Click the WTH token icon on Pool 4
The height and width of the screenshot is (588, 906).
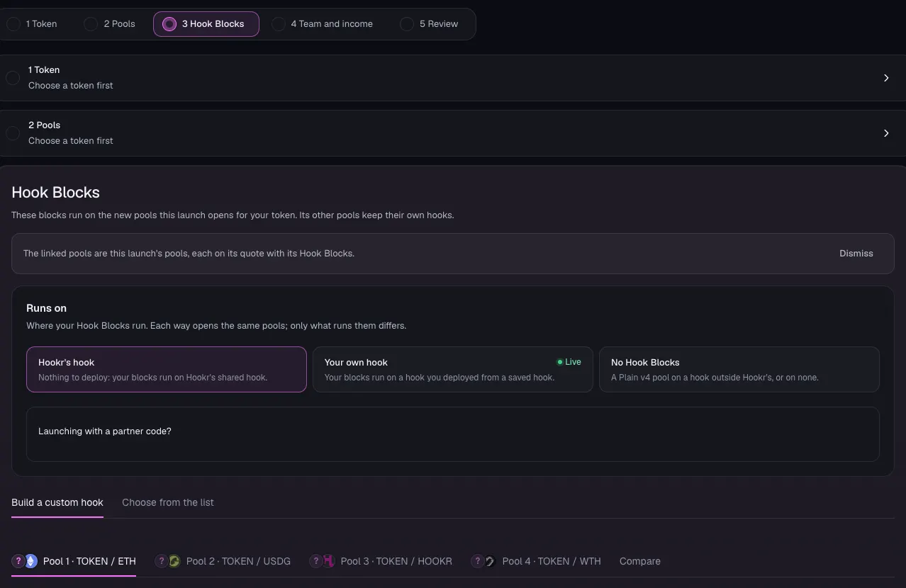tap(490, 561)
